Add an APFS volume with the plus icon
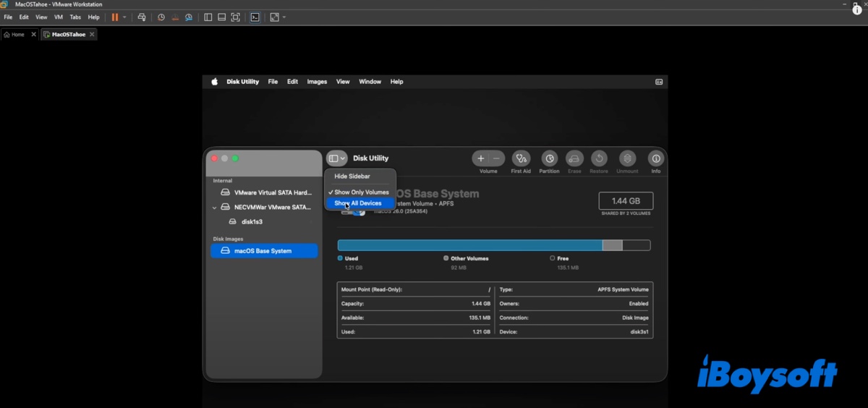The width and height of the screenshot is (868, 408). pos(481,158)
